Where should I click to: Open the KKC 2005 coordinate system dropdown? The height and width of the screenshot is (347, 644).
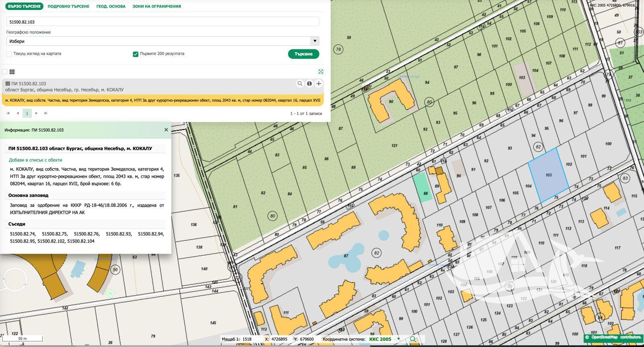(x=384, y=339)
